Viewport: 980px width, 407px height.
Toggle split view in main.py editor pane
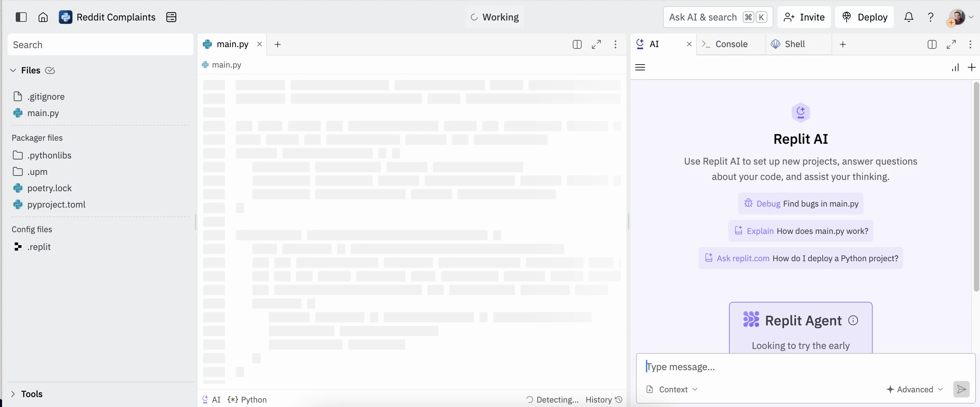(x=577, y=44)
